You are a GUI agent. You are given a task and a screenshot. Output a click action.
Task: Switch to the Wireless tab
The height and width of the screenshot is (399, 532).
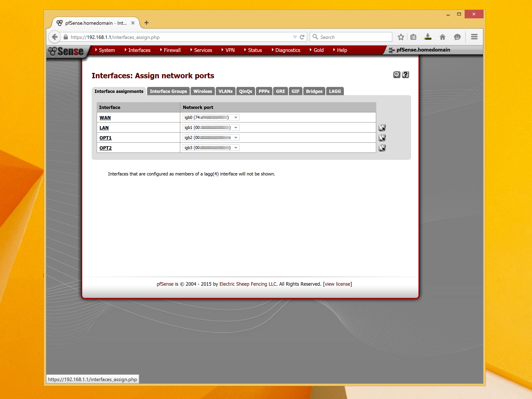point(203,91)
